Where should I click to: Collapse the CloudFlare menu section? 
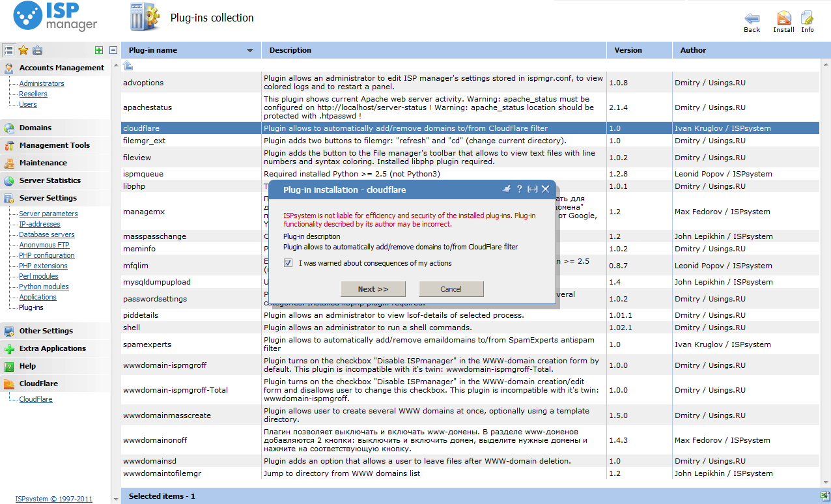(55, 384)
